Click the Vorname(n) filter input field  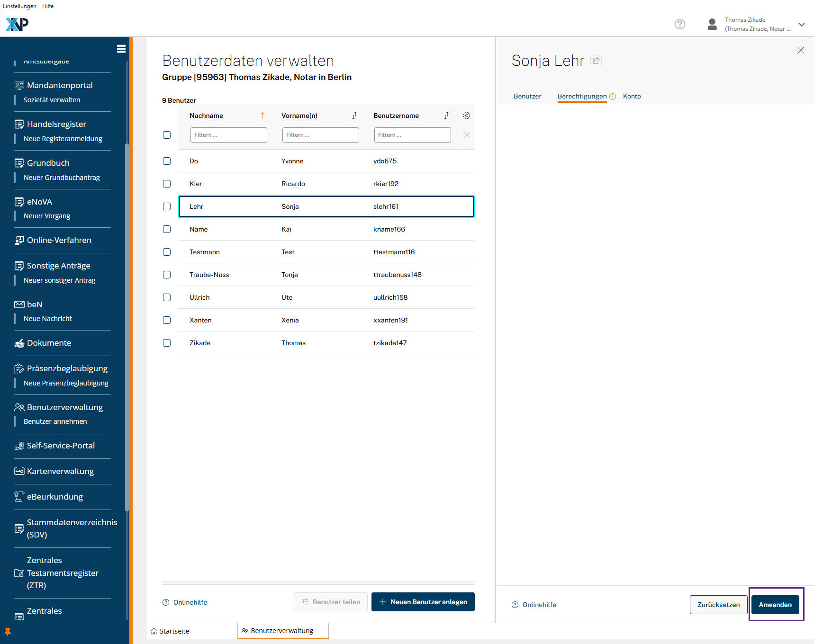[320, 135]
